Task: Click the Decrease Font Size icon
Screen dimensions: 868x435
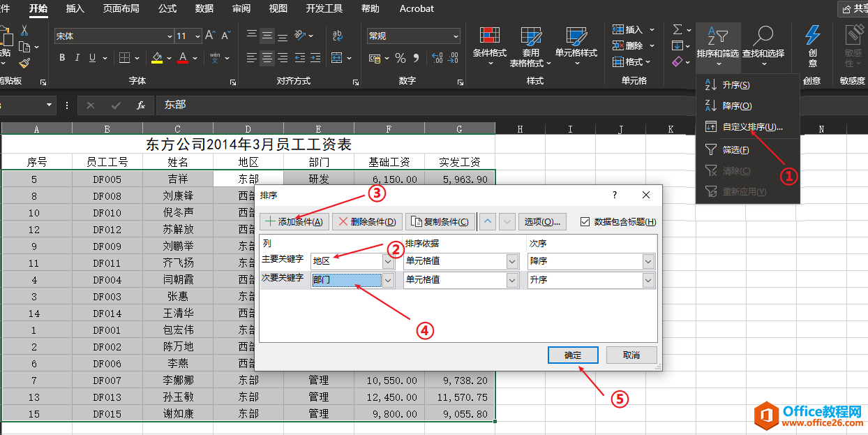Action: (x=226, y=36)
